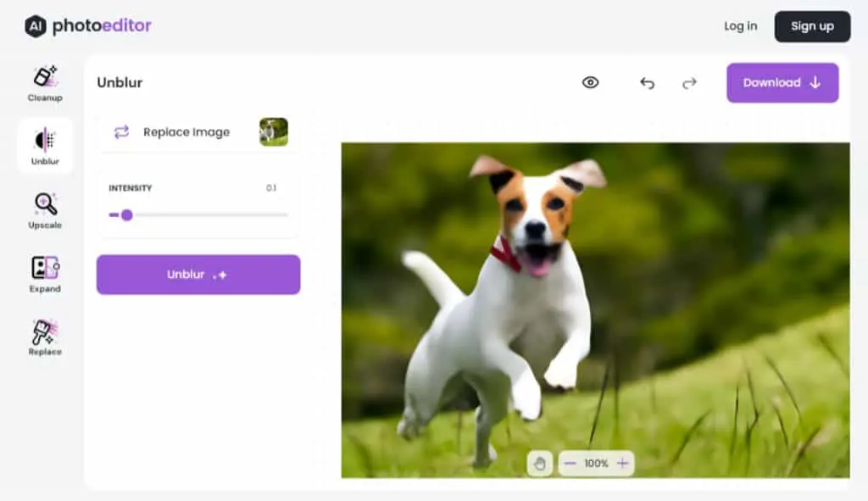Click the undo arrow icon

(x=647, y=83)
